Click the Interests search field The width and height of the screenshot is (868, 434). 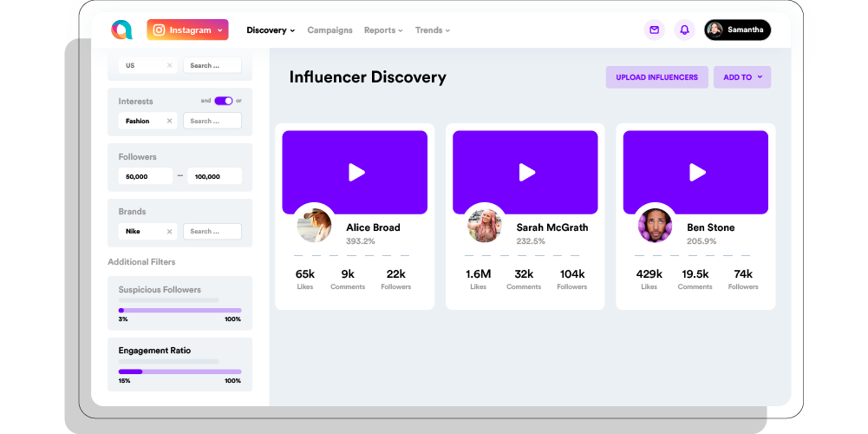tap(212, 121)
